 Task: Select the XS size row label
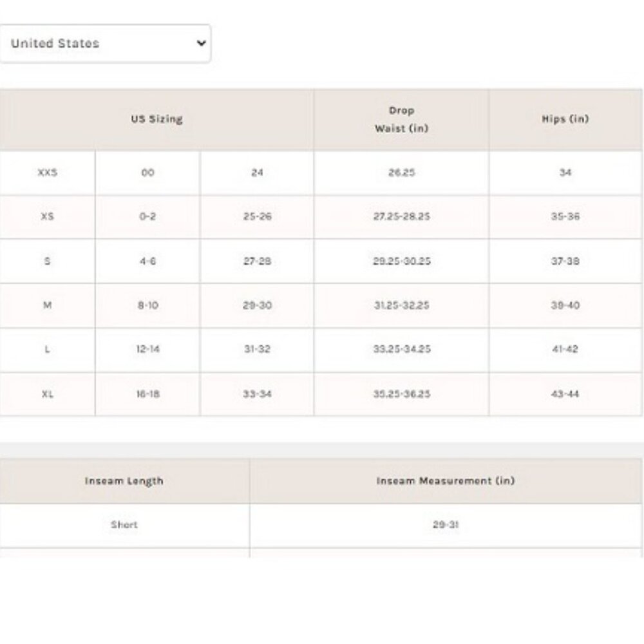coord(47,217)
